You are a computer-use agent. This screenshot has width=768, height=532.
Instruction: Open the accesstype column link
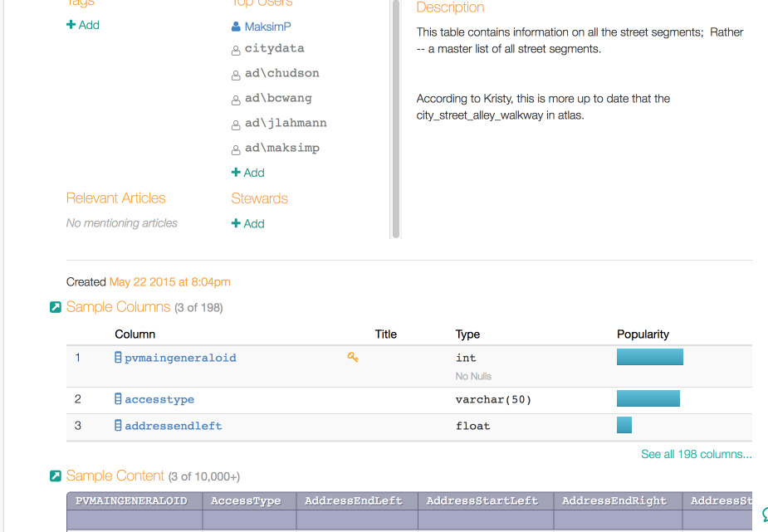159,399
